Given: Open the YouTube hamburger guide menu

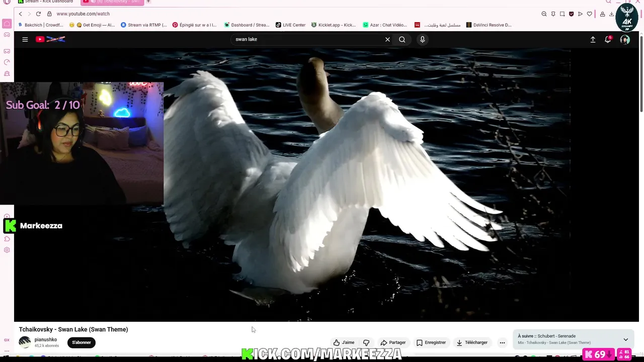Looking at the screenshot, I should tap(25, 39).
